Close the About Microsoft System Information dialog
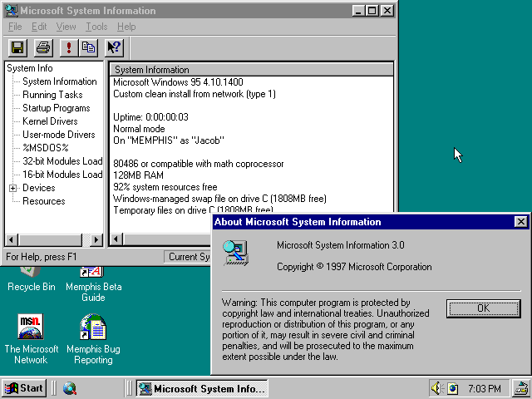The image size is (532, 399). click(x=521, y=222)
